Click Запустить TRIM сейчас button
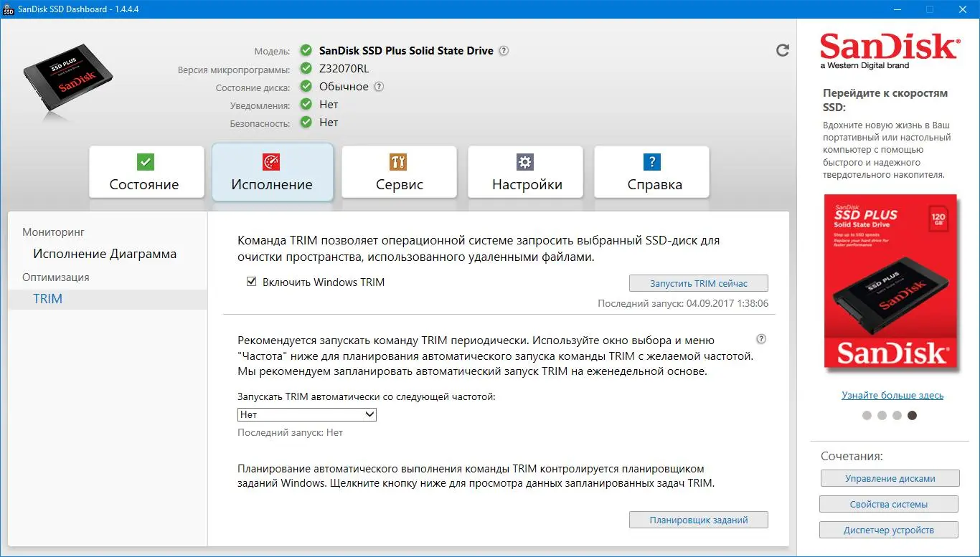 click(x=699, y=283)
